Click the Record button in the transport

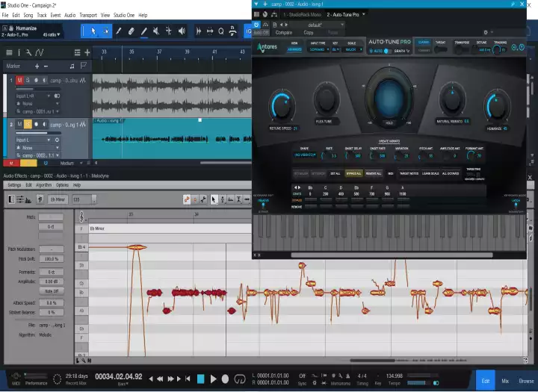(225, 379)
